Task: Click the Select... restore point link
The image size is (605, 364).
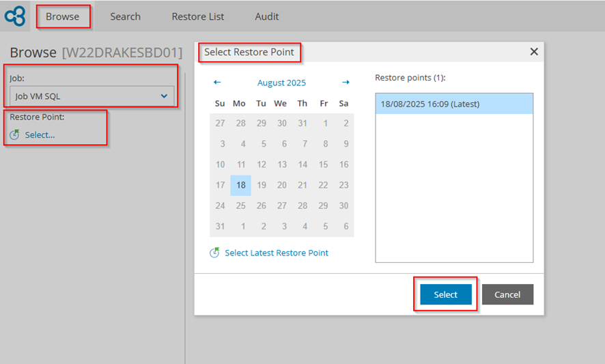Action: [40, 135]
